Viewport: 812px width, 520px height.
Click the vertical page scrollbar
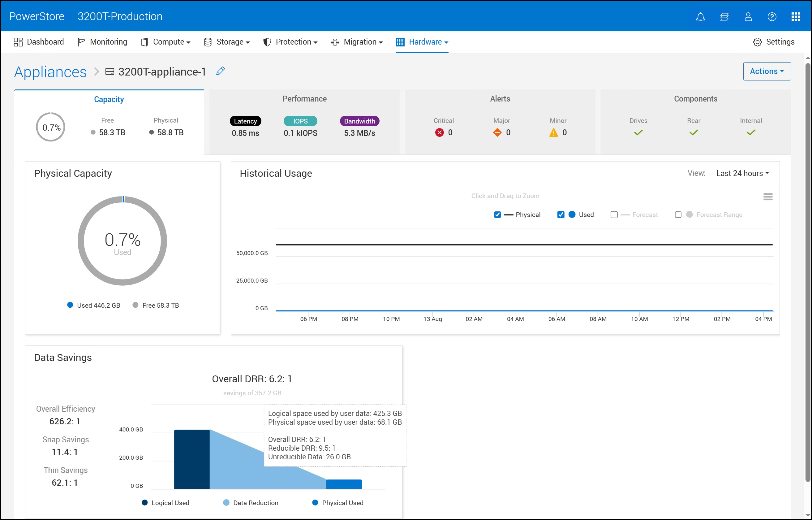(808, 272)
